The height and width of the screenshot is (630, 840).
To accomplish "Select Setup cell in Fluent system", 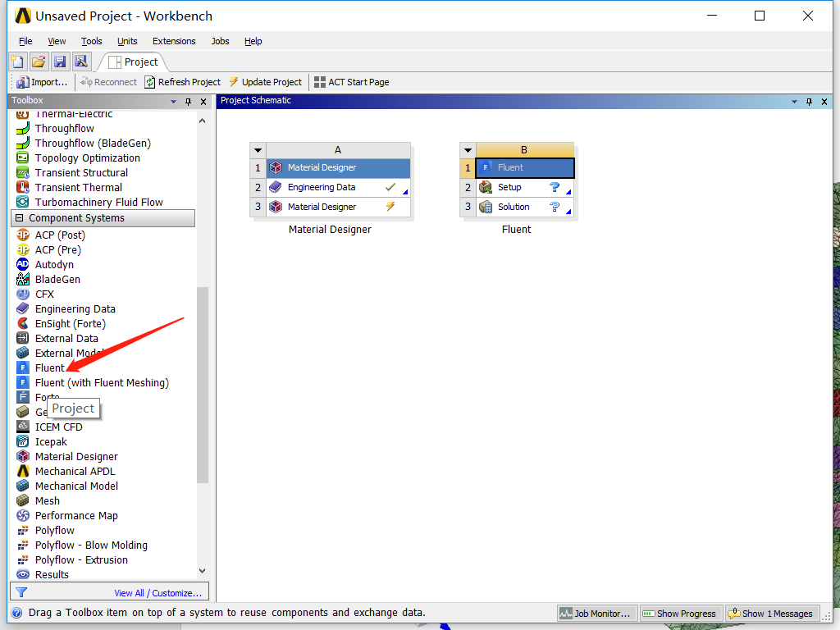I will click(524, 188).
